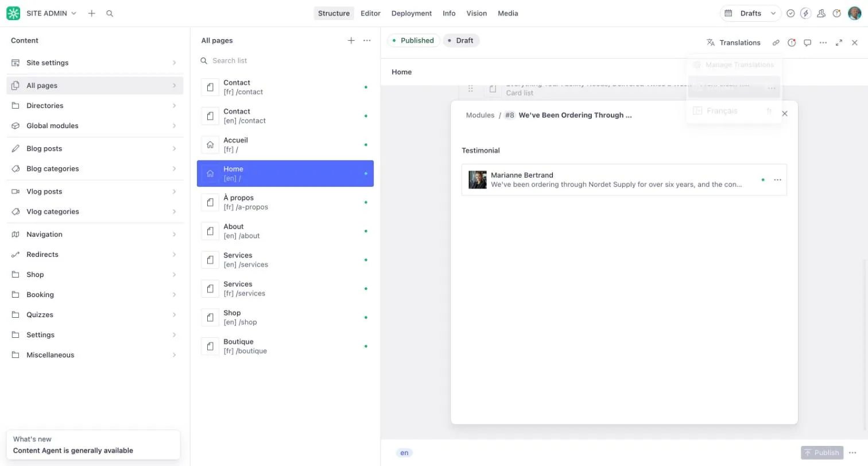Open the tasks checkmark icon
This screenshot has width=868, height=466.
point(790,13)
